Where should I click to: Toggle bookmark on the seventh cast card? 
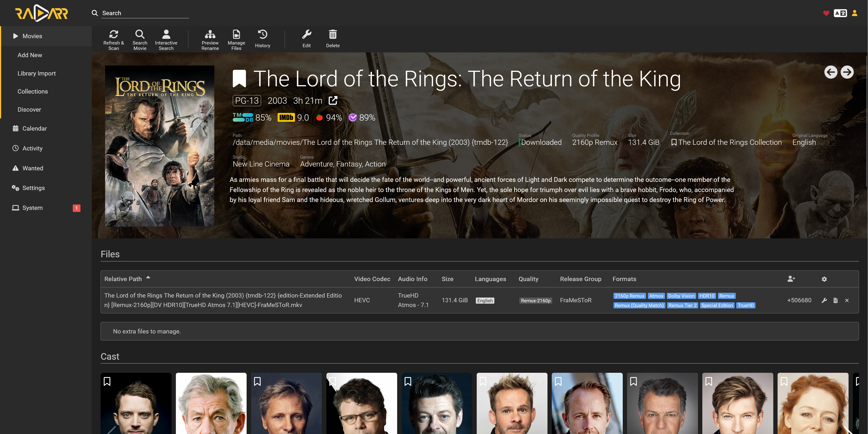[x=558, y=381]
